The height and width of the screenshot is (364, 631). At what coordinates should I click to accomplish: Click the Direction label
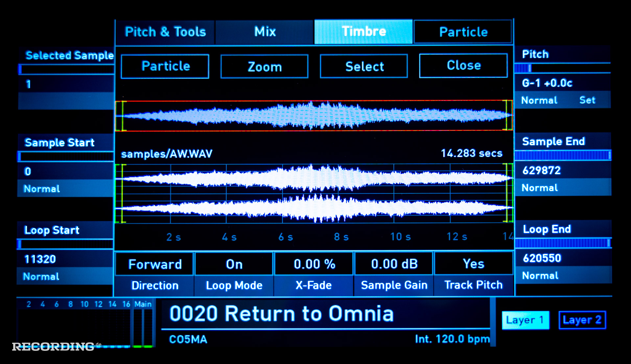pyautogui.click(x=155, y=285)
